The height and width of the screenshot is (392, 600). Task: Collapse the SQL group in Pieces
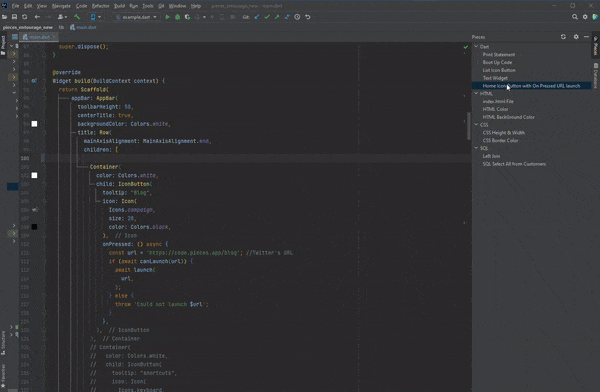[x=476, y=148]
